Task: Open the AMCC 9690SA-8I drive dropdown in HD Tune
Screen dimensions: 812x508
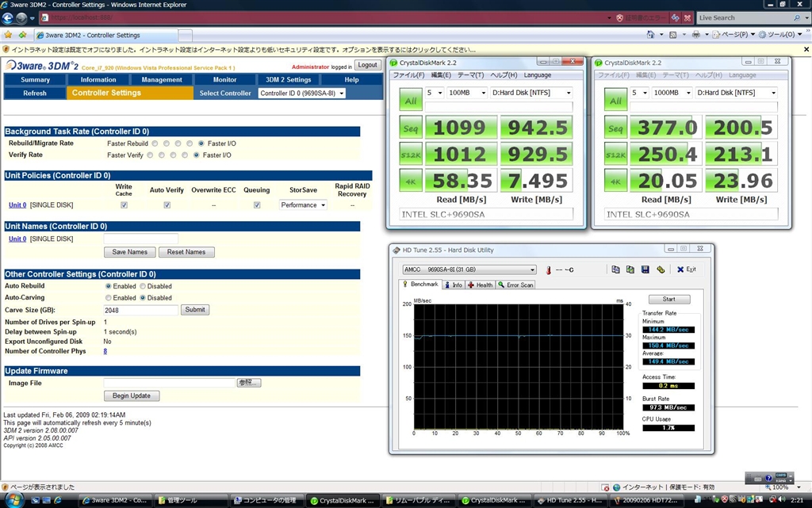Action: [469, 269]
